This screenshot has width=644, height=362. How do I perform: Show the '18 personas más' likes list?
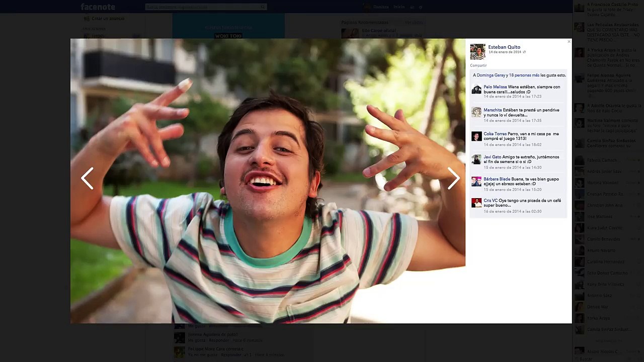point(524,75)
